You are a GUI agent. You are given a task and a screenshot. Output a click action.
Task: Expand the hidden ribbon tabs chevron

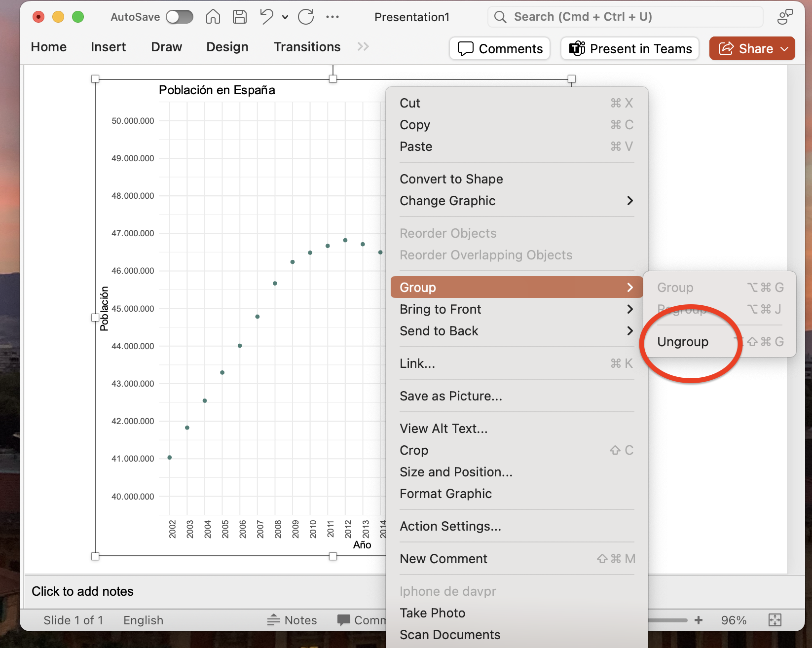coord(363,47)
